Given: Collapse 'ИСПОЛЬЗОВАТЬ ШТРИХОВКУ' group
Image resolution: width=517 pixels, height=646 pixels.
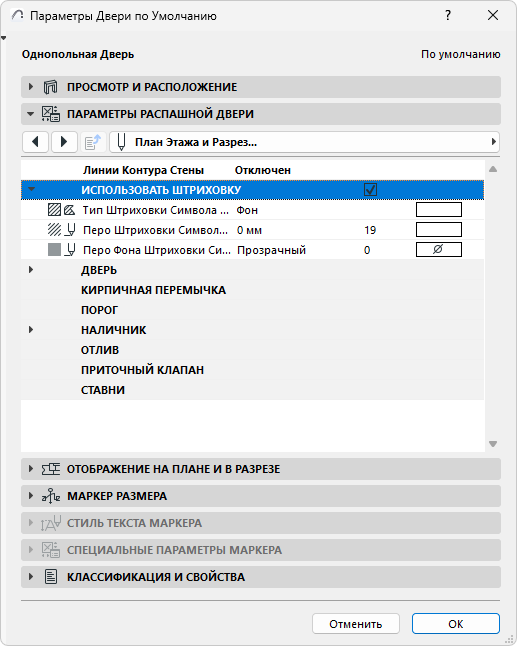Looking at the screenshot, I should click(x=31, y=190).
